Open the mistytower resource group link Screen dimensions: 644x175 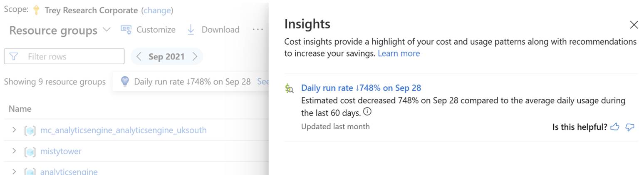pos(61,151)
